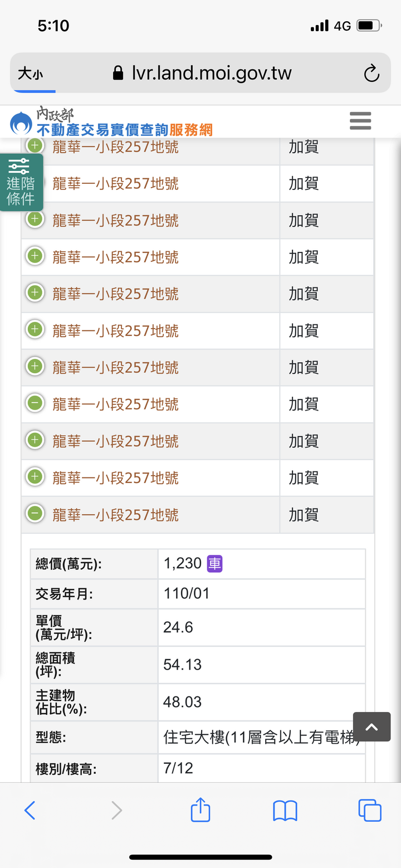
Task: Tap the greyed-out forward arrow
Action: pyautogui.click(x=116, y=810)
